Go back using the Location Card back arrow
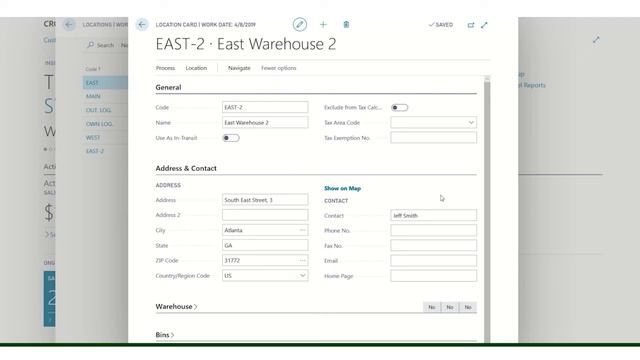This screenshot has height=360, width=640. click(x=142, y=25)
